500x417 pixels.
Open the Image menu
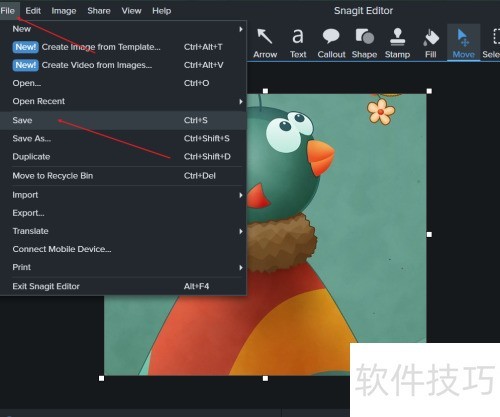pos(64,11)
